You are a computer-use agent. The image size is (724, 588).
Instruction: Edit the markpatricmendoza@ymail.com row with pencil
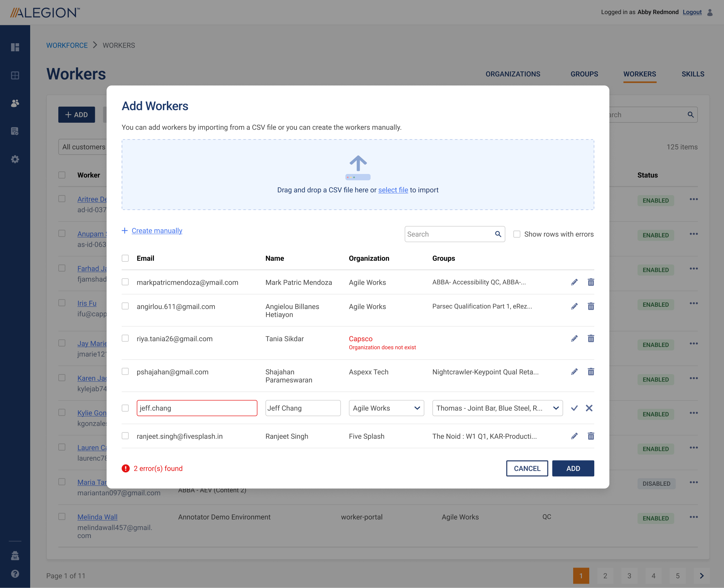pos(574,282)
